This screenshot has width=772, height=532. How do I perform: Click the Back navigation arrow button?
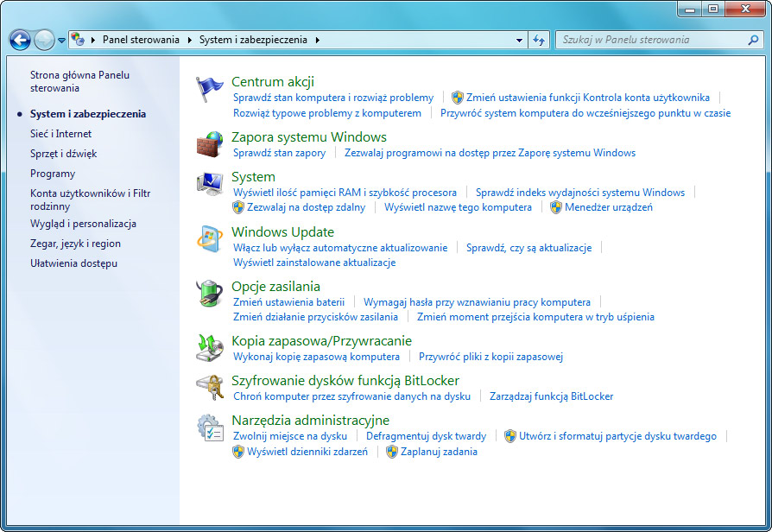click(20, 40)
